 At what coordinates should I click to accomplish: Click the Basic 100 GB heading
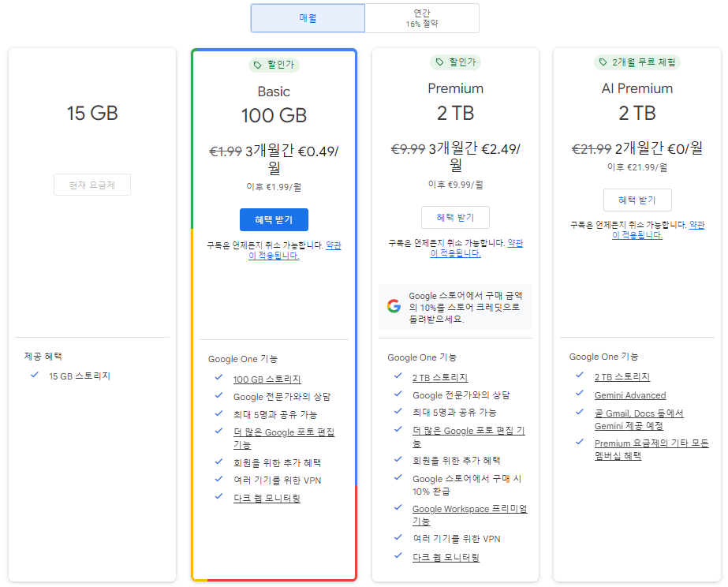(274, 116)
